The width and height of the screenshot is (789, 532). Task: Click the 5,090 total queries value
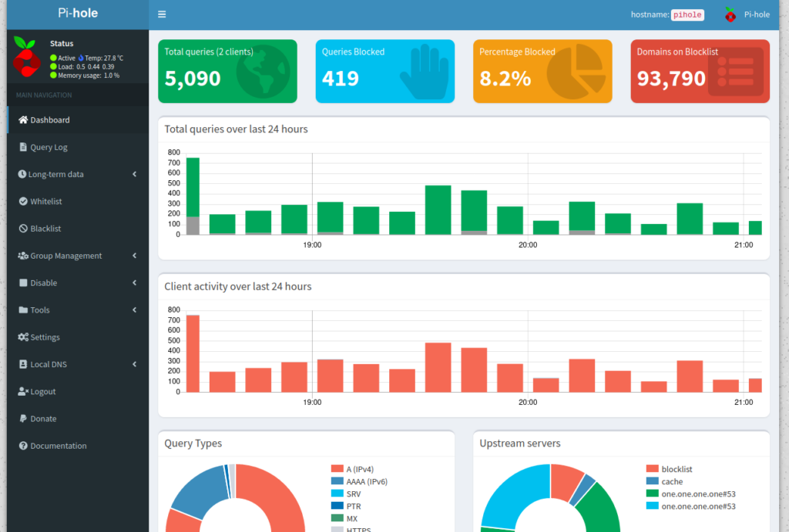click(x=193, y=79)
